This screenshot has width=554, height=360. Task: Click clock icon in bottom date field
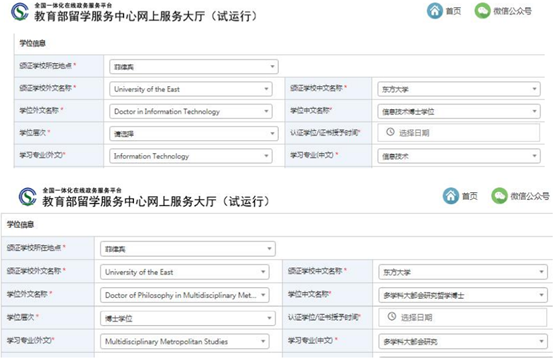(x=392, y=317)
